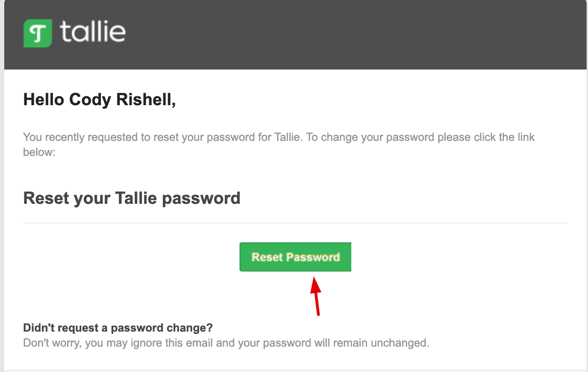Click the Reset your Tallie password heading
588x372 pixels.
click(132, 198)
